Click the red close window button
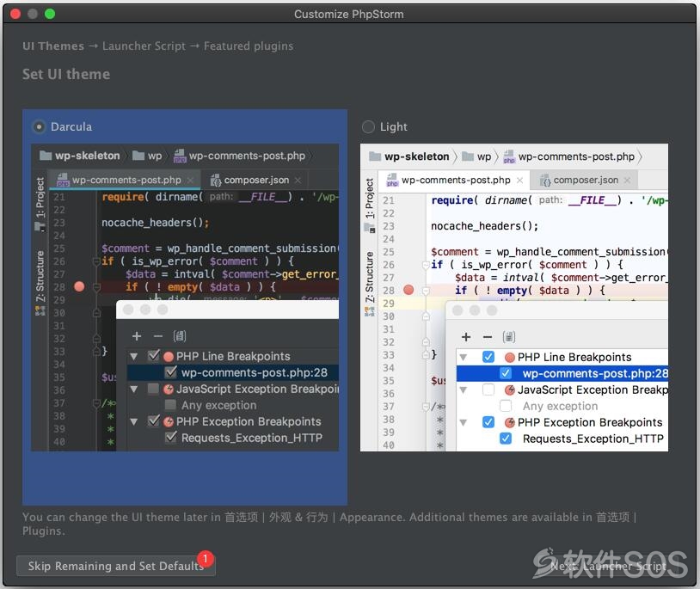The image size is (700, 589). pos(15,14)
